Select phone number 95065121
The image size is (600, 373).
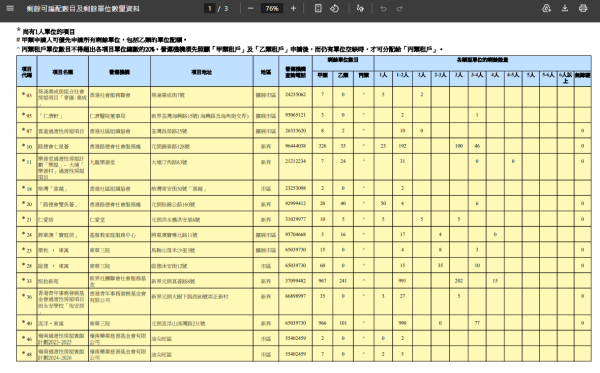(x=295, y=115)
